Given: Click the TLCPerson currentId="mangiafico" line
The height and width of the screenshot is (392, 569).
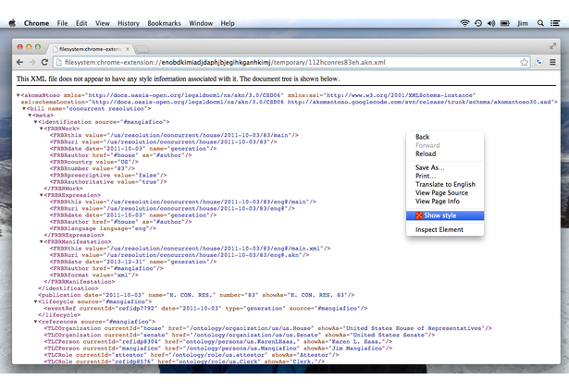Looking at the screenshot, I should [x=218, y=349].
